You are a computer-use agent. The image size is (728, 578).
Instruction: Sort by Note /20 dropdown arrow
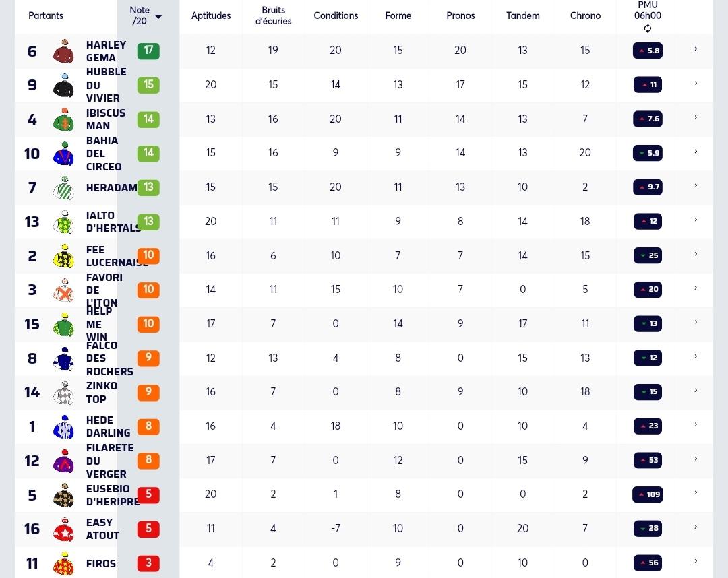(158, 17)
